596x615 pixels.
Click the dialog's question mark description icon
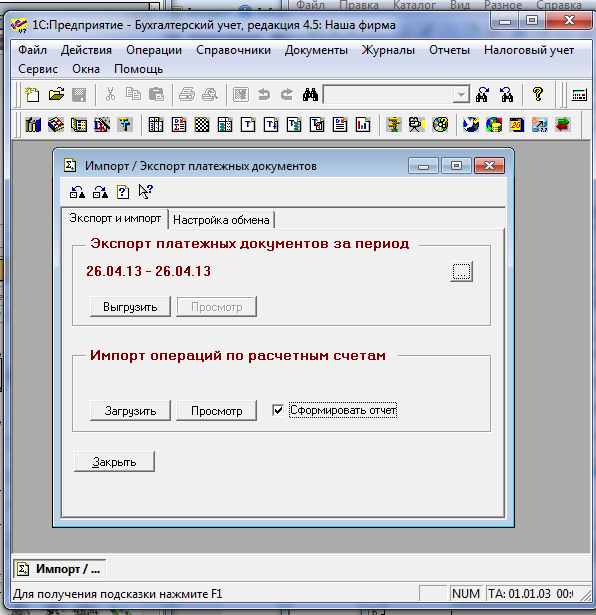pyautogui.click(x=123, y=192)
